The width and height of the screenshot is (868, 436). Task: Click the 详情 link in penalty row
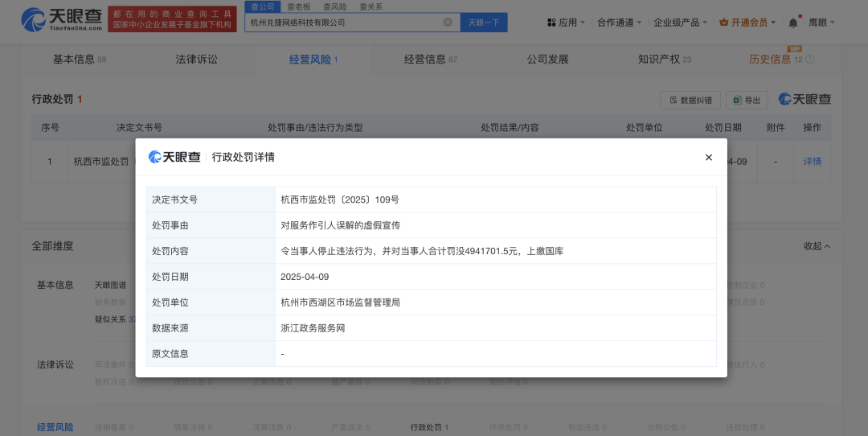813,161
